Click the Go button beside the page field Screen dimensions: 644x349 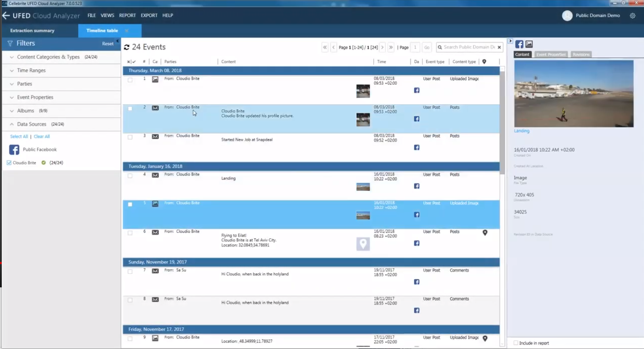point(427,47)
